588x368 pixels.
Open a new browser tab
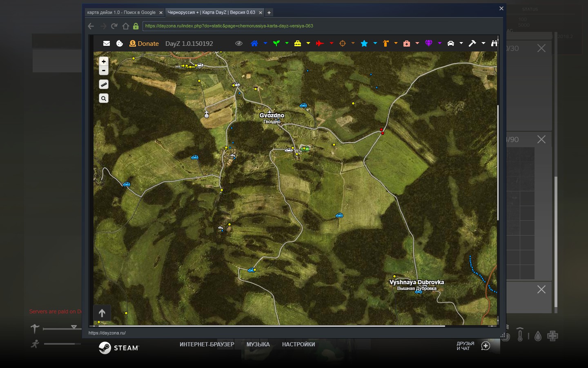269,13
